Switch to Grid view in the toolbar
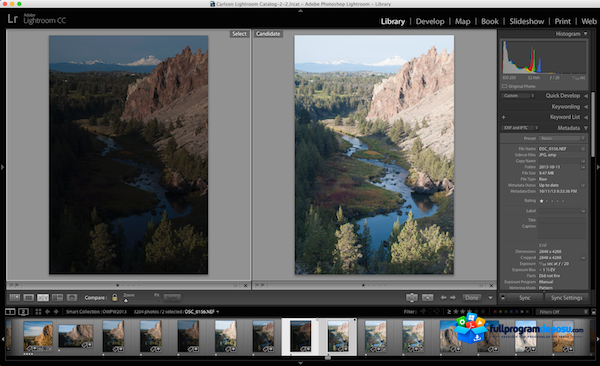The image size is (600, 366). click(x=15, y=297)
